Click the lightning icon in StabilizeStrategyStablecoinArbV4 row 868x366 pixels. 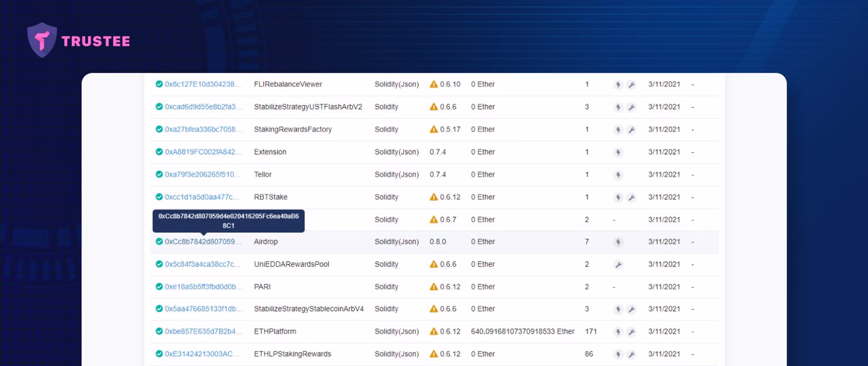pos(618,309)
